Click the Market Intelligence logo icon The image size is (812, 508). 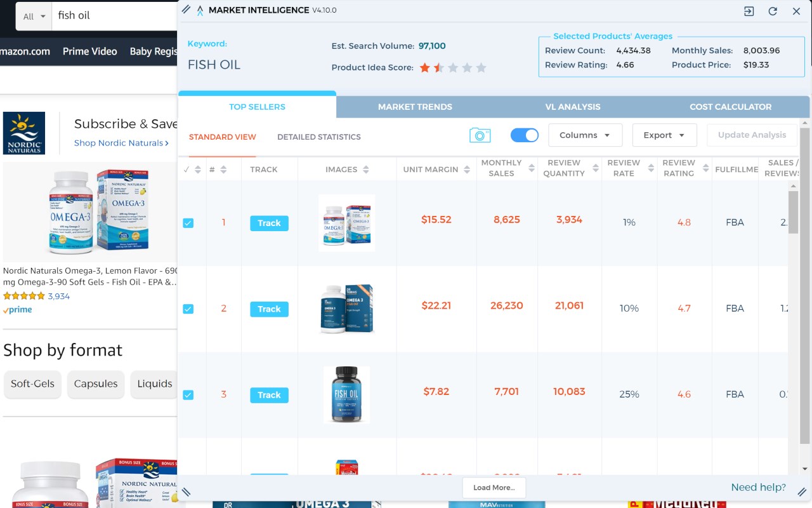pyautogui.click(x=200, y=11)
